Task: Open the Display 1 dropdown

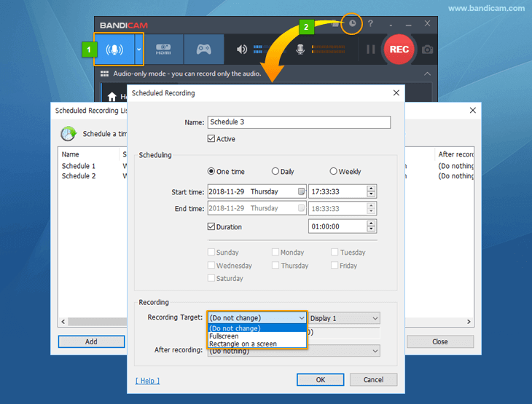Action: pyautogui.click(x=344, y=318)
